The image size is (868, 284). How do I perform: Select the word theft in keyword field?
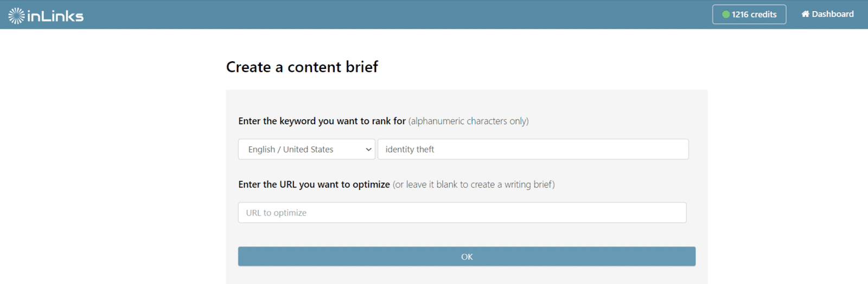425,149
